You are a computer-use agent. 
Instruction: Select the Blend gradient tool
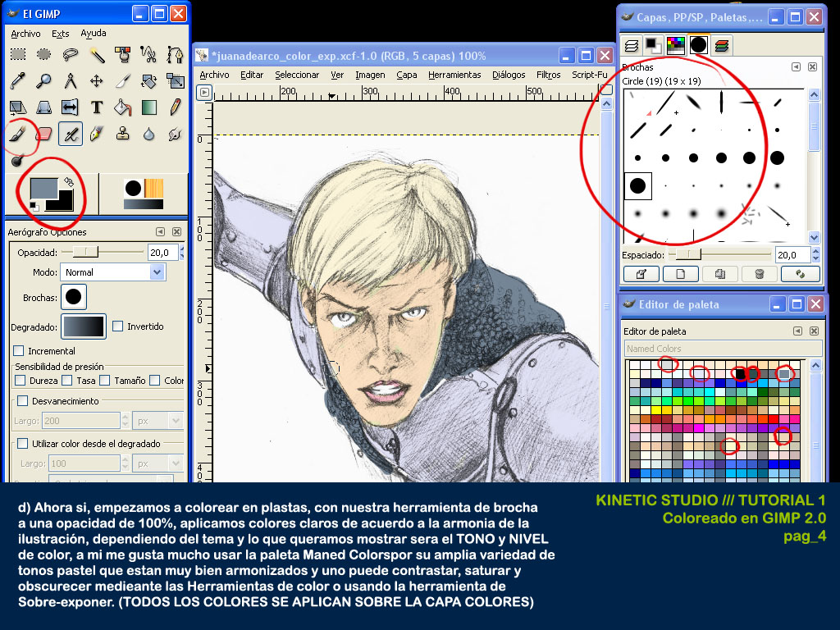pyautogui.click(x=149, y=107)
